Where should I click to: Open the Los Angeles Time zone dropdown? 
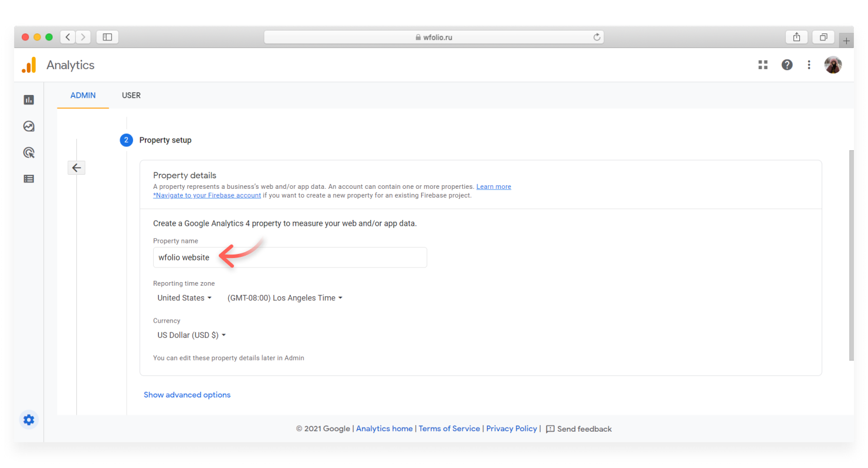click(x=284, y=298)
